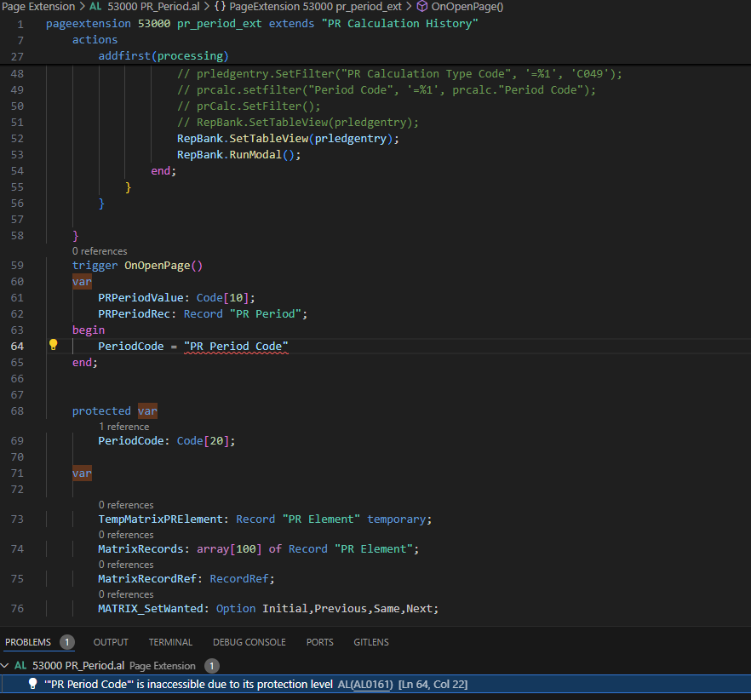This screenshot has height=700, width=751.
Task: Click "0 references" lens above TempMatrixPRElement
Action: [x=126, y=505]
